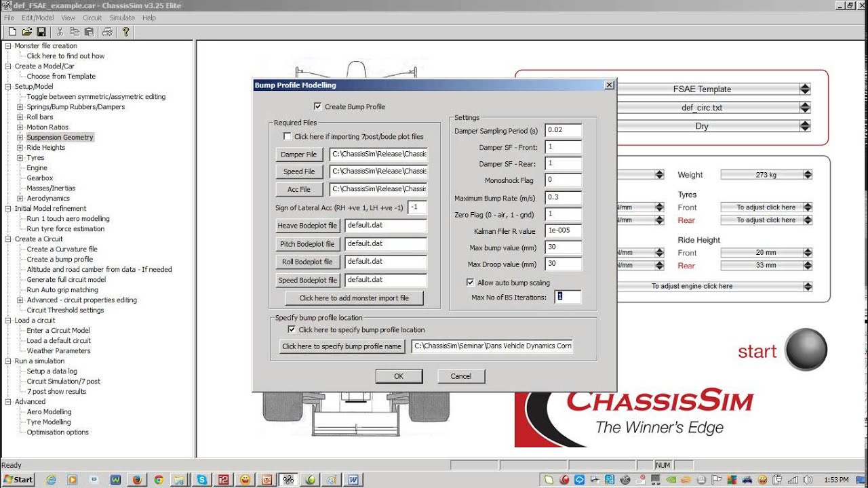Expand the Springs/Bump Rubbers/Dampers tree node
The image size is (868, 488).
(20, 106)
